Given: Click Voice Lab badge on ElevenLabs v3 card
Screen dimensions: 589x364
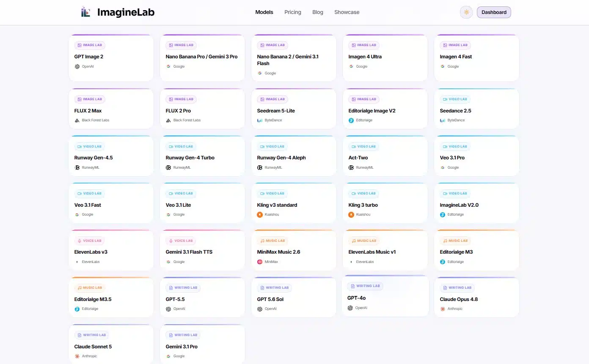Looking at the screenshot, I should (90, 241).
